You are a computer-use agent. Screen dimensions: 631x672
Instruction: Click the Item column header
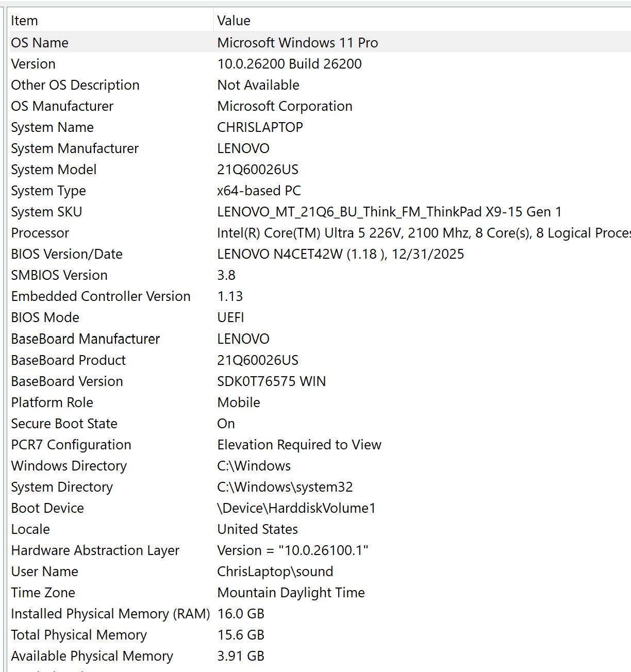point(111,21)
